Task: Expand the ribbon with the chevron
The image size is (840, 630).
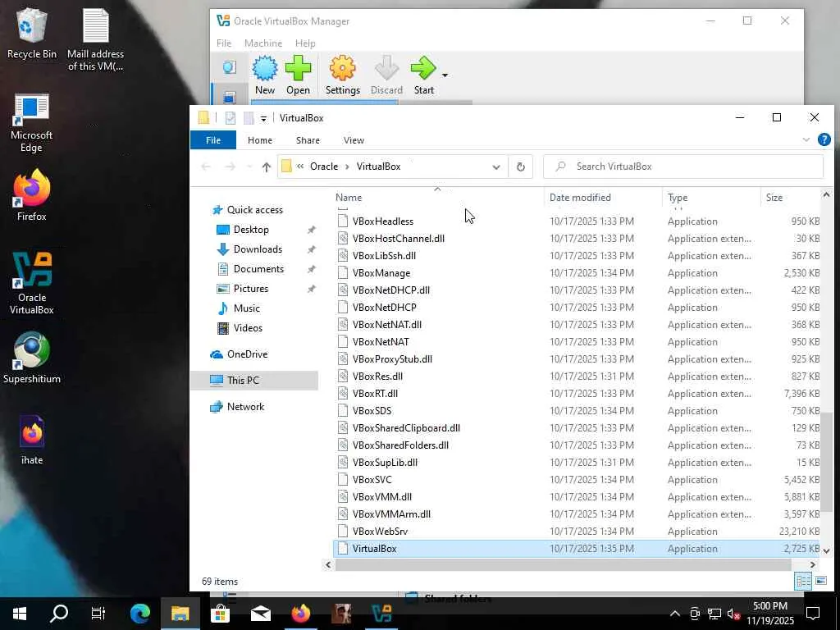Action: click(x=806, y=139)
